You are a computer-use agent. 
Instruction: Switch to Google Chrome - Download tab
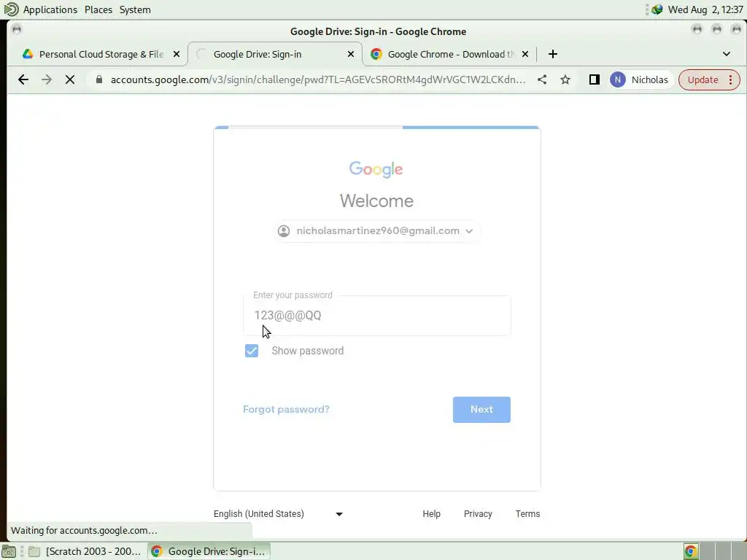(450, 54)
